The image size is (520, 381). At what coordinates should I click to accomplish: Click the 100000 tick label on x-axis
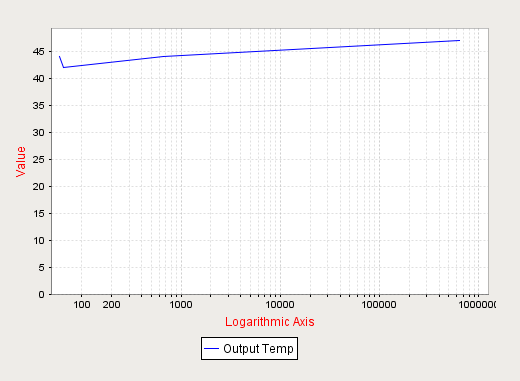click(379, 305)
